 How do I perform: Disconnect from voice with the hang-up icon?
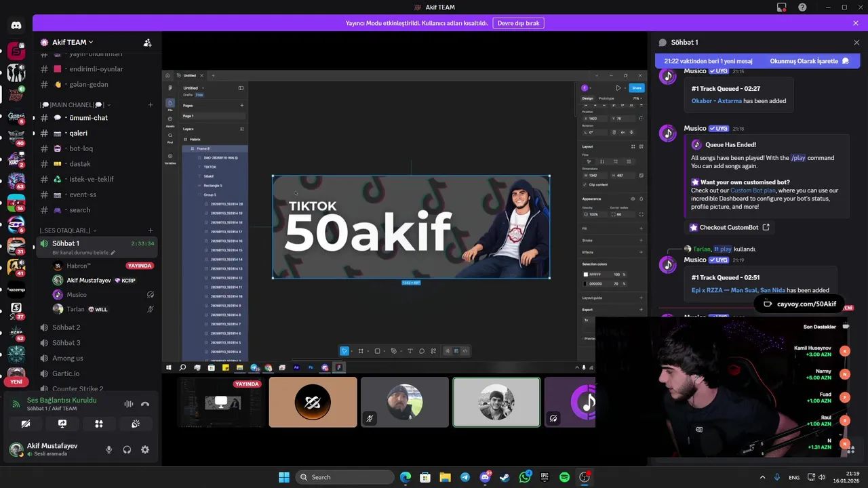pos(145,404)
